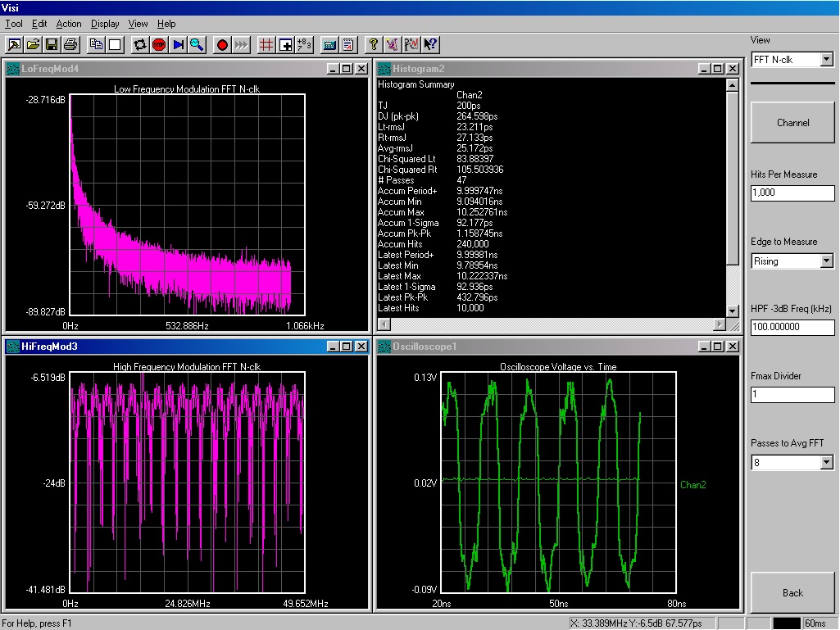Toggle the red grid lines icon
The width and height of the screenshot is (840, 630).
point(266,44)
